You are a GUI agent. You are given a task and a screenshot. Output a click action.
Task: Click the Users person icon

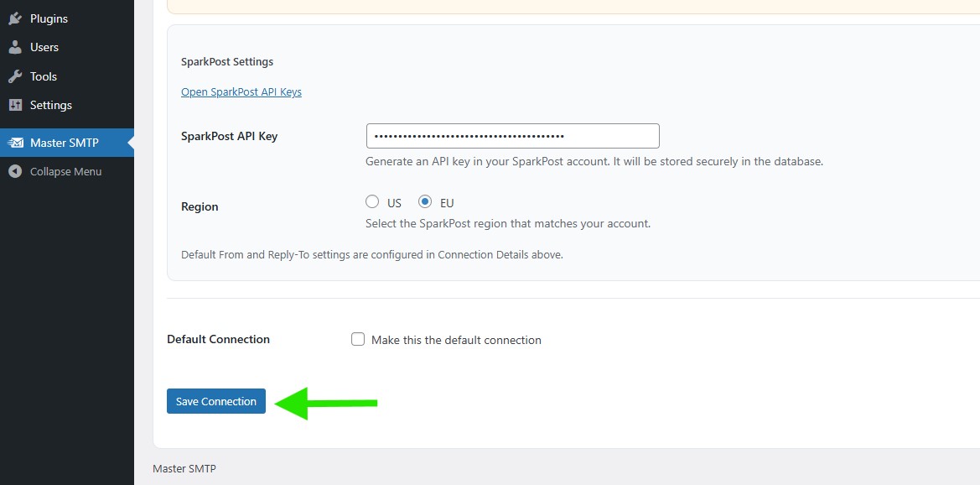[15, 47]
